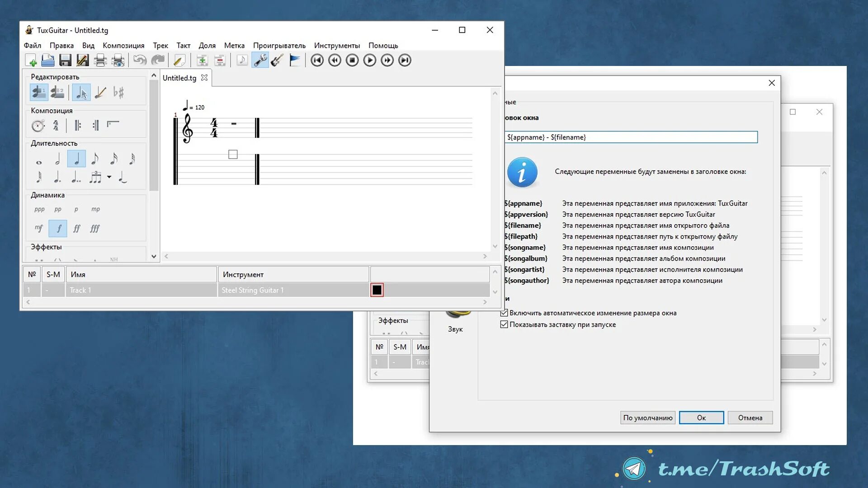The height and width of the screenshot is (488, 868).
Task: Open tuplet division dropdown arrow
Action: [109, 177]
